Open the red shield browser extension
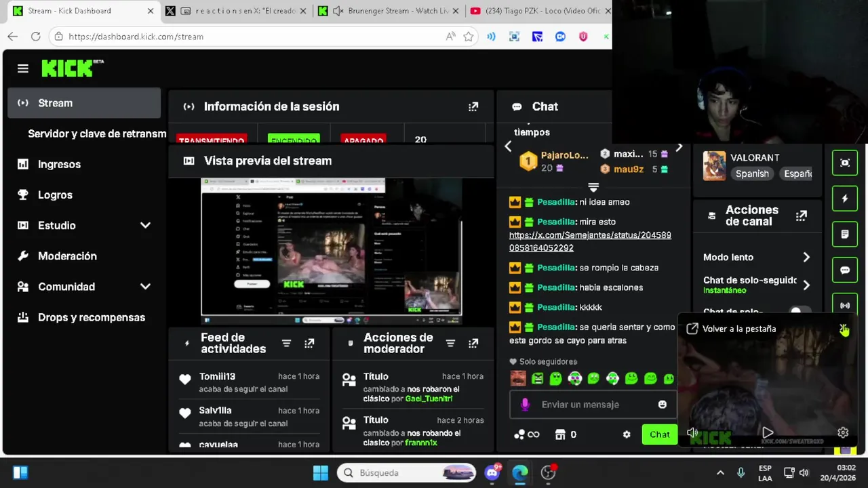 583,37
